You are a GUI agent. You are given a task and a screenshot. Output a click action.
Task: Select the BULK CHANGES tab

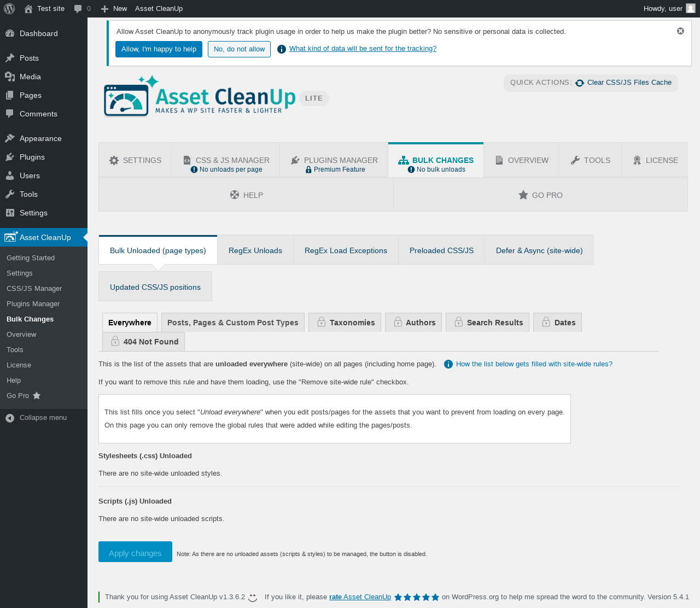coord(436,160)
